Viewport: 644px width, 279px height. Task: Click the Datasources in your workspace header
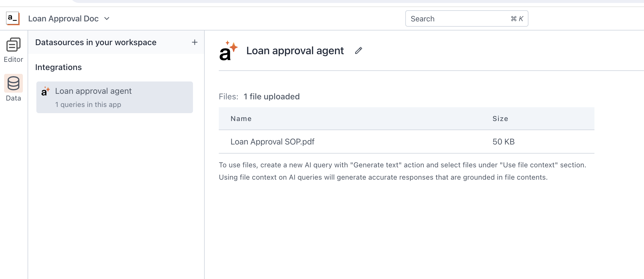96,42
